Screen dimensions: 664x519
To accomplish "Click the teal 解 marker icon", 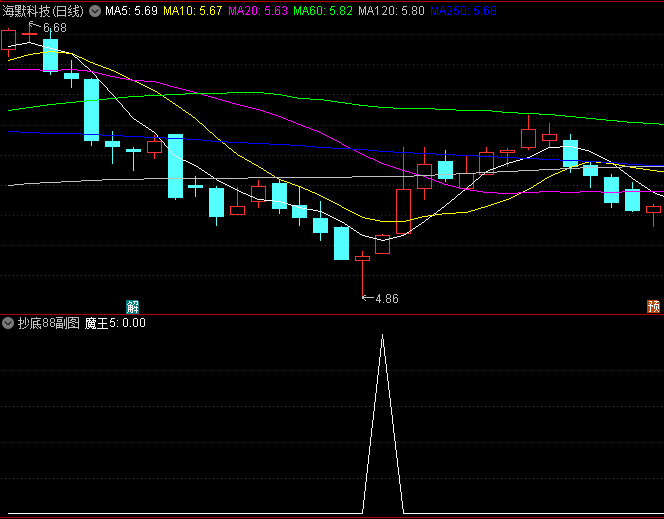I will point(133,306).
